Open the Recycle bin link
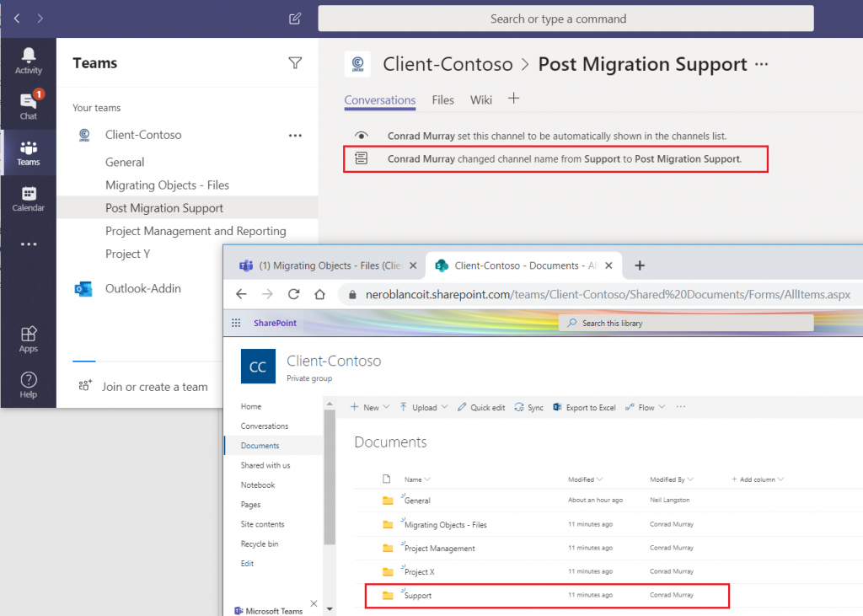Viewport: 863px width, 616px height. [260, 544]
